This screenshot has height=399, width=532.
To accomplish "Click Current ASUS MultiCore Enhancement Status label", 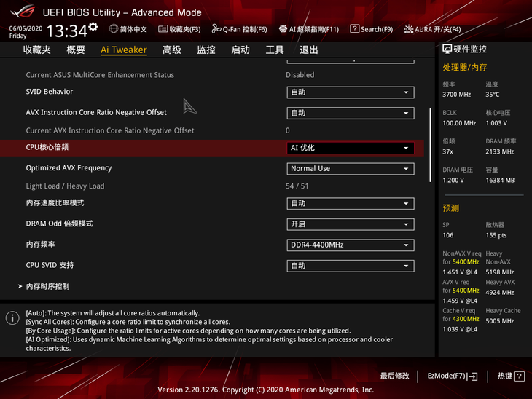I will 100,75.
